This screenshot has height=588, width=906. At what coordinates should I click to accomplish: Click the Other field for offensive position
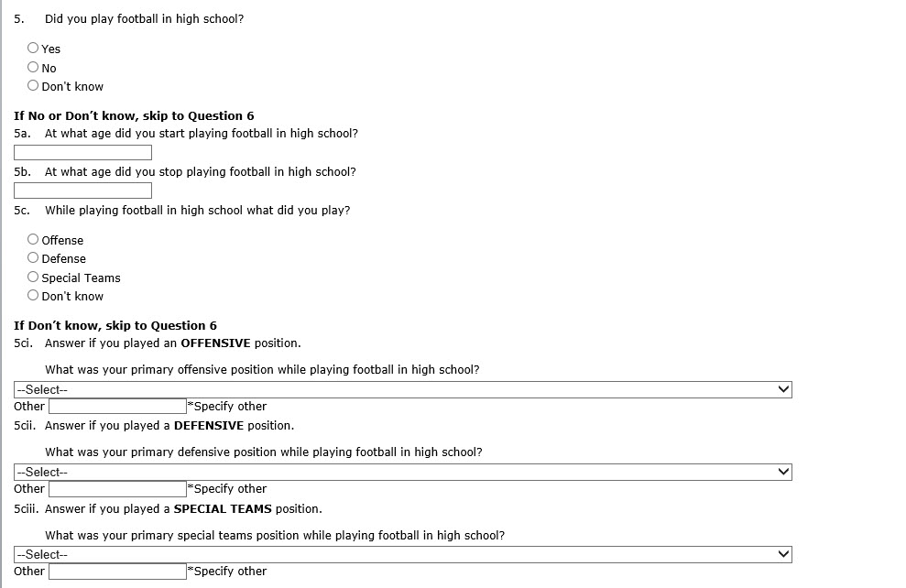(117, 406)
